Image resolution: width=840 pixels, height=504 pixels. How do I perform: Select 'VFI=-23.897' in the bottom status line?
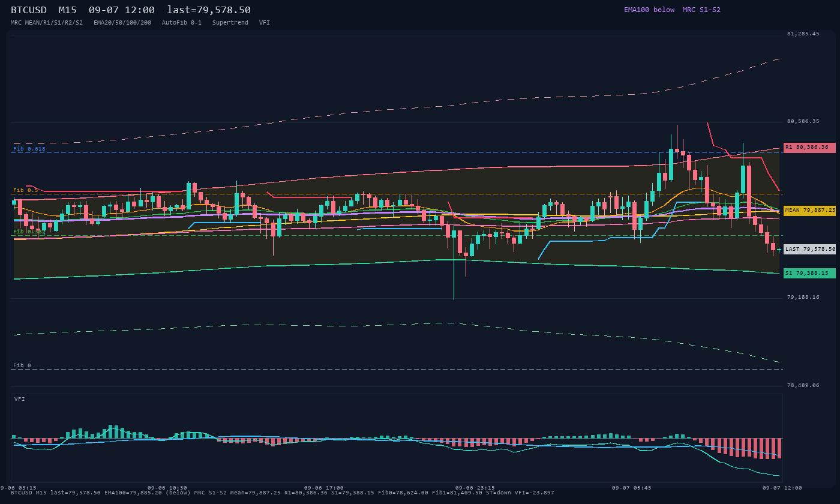pos(535,493)
